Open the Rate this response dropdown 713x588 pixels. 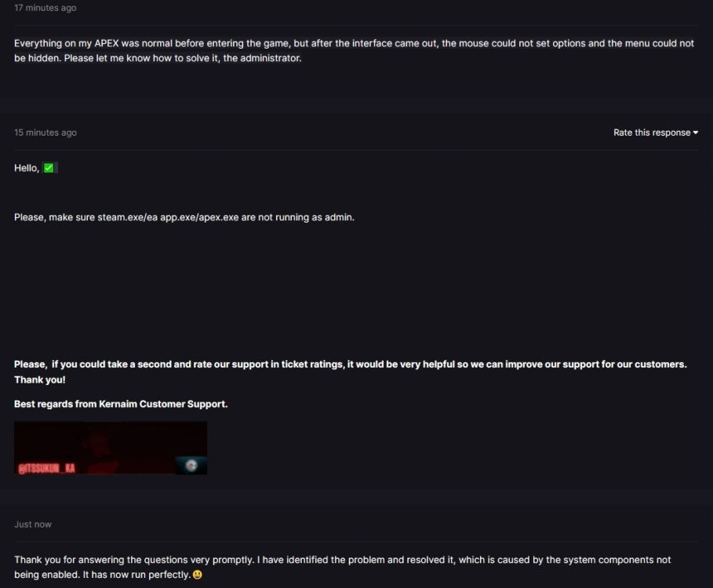pyautogui.click(x=655, y=132)
